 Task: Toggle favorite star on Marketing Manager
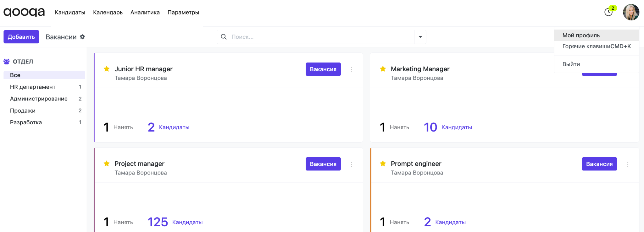pyautogui.click(x=383, y=69)
